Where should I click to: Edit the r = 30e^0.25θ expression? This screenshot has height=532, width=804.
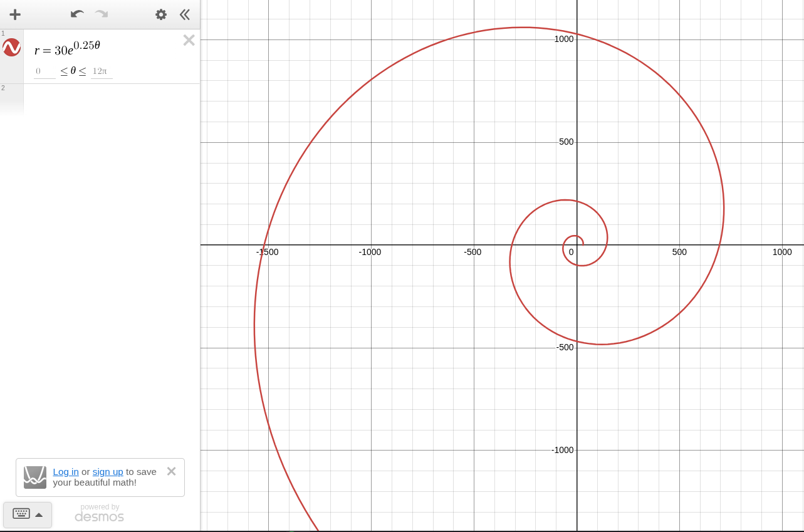point(68,48)
